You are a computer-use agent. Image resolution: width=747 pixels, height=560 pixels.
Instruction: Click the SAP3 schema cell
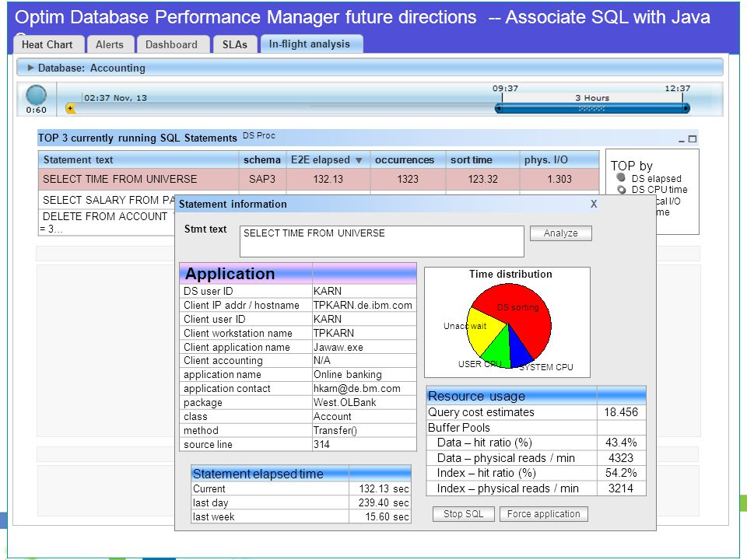click(262, 180)
